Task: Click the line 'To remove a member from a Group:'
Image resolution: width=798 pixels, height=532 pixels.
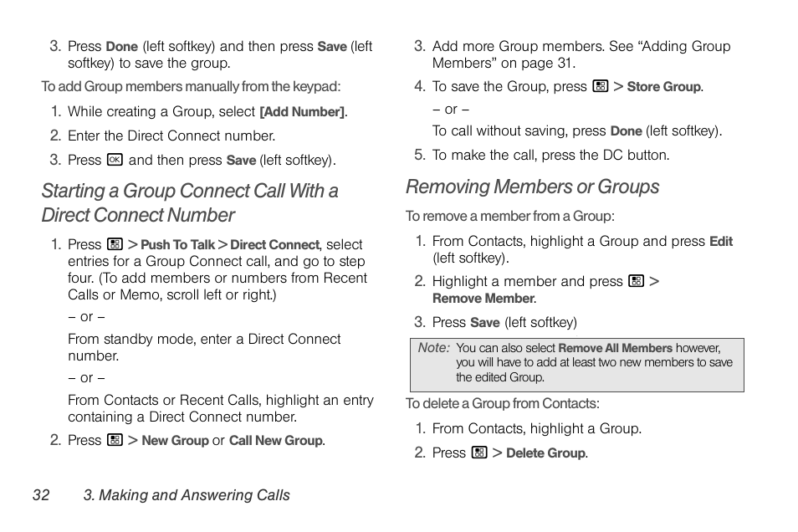Action: click(x=510, y=217)
